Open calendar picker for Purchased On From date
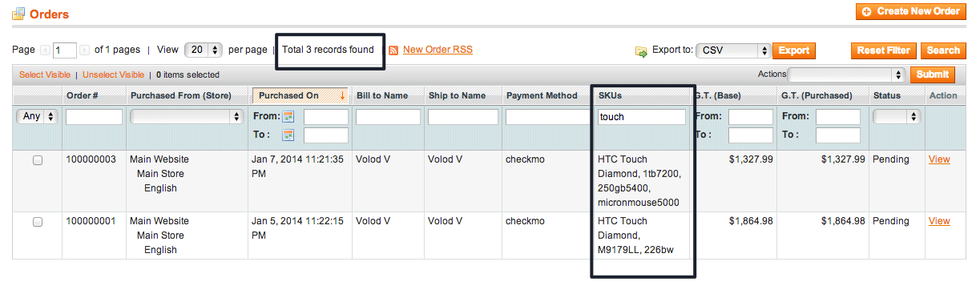Image resolution: width=980 pixels, height=294 pixels. 288,116
